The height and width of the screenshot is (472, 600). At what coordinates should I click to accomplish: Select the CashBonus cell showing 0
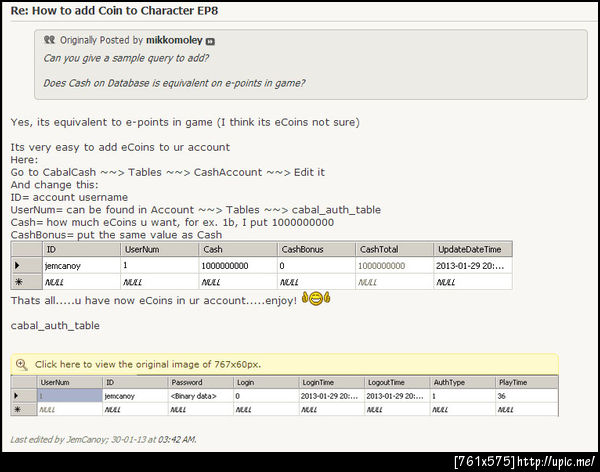[x=316, y=266]
